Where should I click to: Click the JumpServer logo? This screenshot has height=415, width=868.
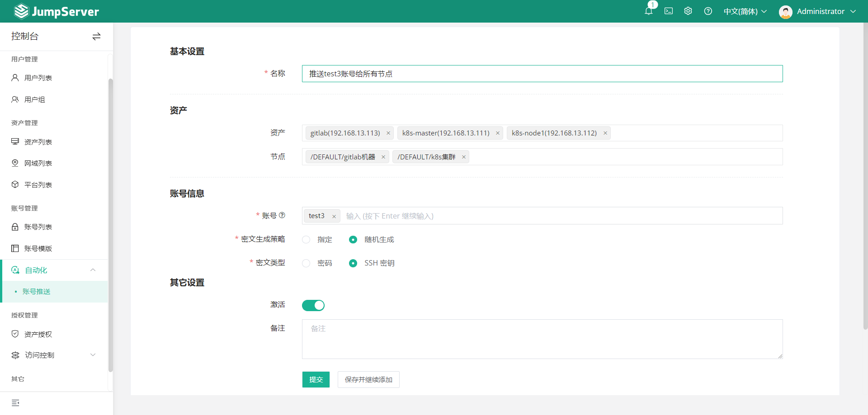tap(57, 11)
